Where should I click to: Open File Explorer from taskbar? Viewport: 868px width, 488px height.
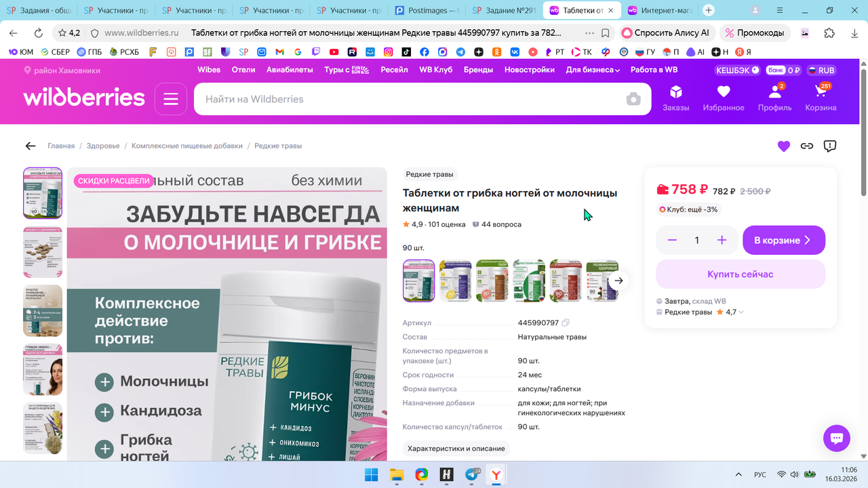coord(396,475)
